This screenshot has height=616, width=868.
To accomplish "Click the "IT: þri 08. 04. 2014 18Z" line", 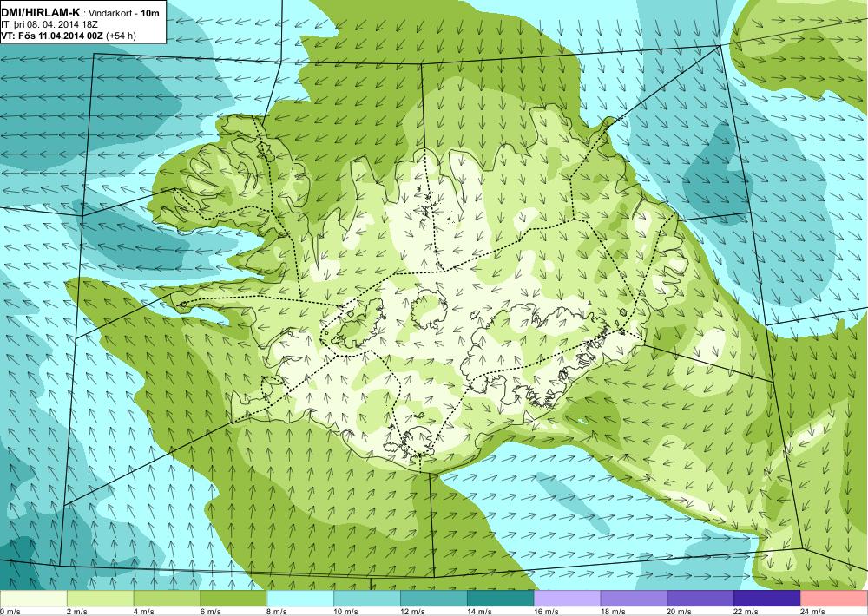I will pyautogui.click(x=51, y=25).
